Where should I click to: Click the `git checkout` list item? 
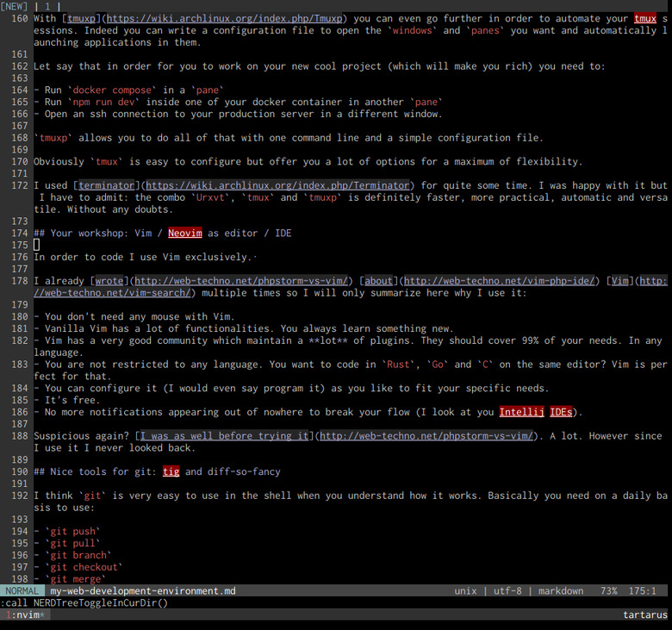84,567
